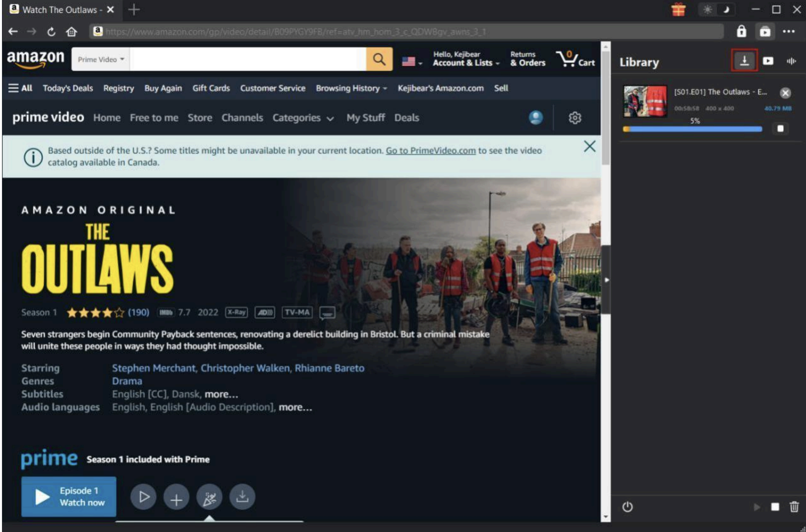This screenshot has height=532, width=806.
Task: Go to the Store tab in Prime Video
Action: 200,118
